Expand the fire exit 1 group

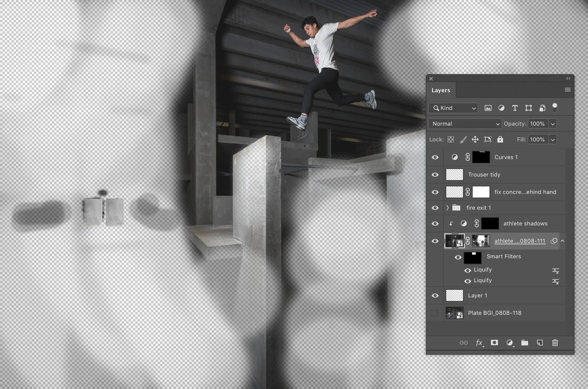tap(447, 207)
